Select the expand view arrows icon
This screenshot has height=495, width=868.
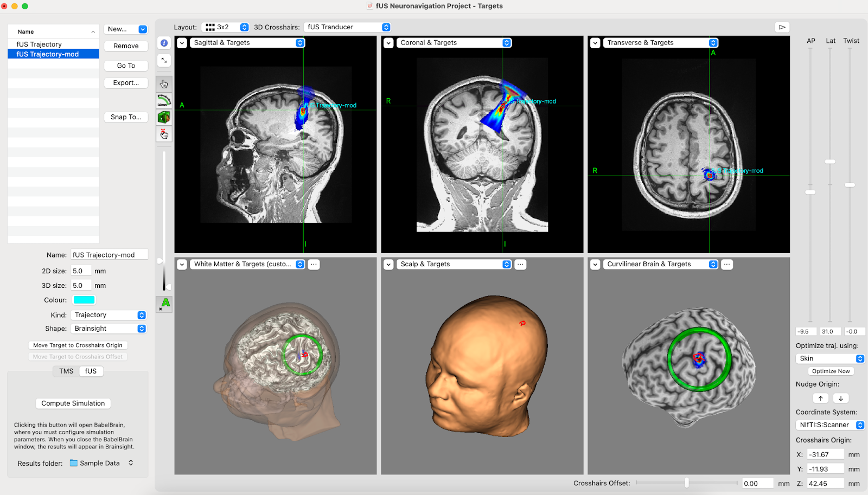coord(164,60)
